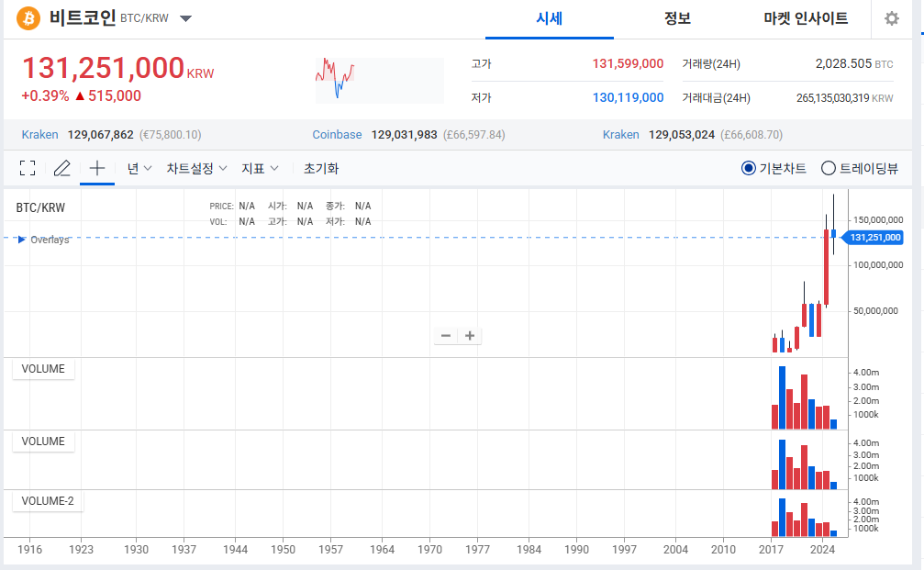Open the 년 time interval dropdown

[139, 168]
